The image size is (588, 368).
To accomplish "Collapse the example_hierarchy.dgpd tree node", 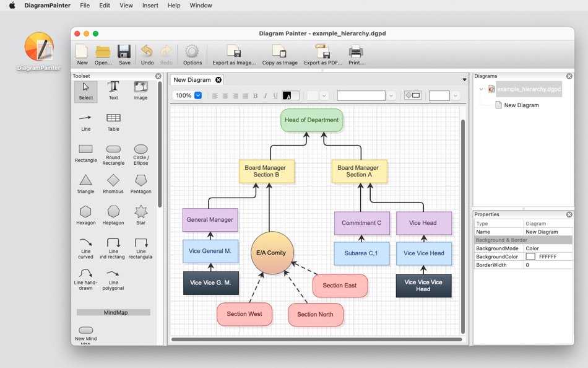I will [481, 89].
